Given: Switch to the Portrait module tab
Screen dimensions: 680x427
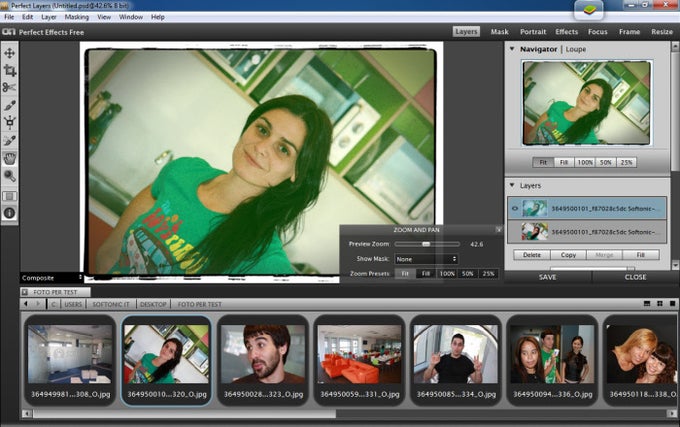Looking at the screenshot, I should 533,32.
